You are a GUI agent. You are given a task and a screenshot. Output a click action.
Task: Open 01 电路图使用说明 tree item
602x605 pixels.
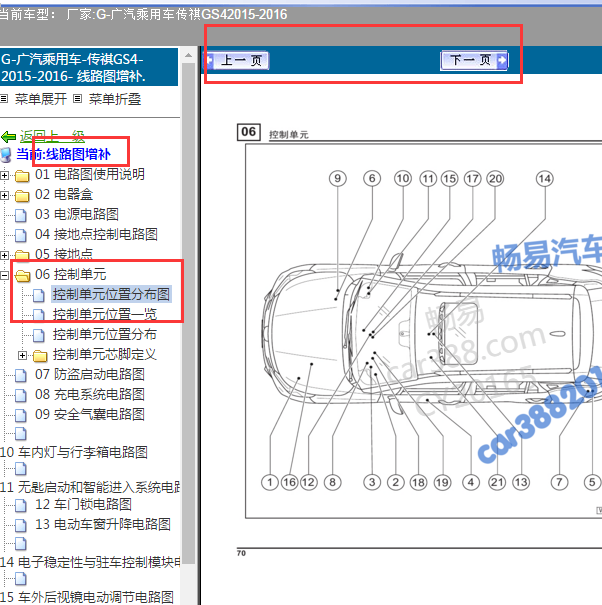pos(90,174)
